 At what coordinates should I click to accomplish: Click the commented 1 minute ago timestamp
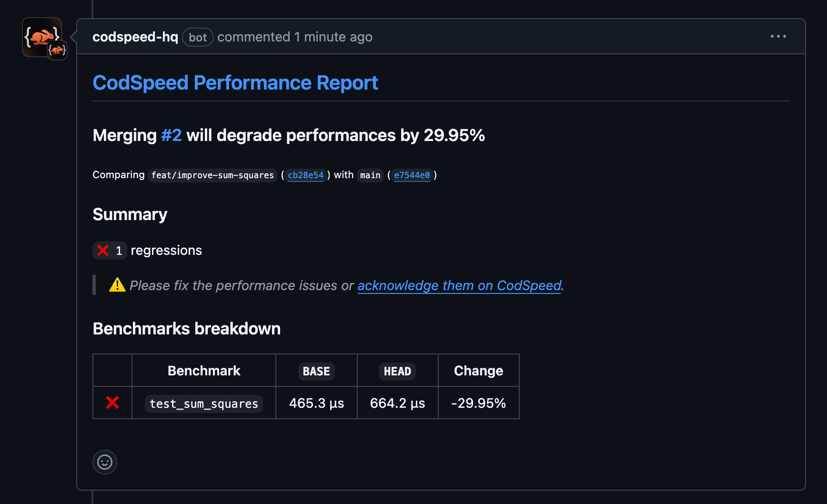[x=294, y=37]
